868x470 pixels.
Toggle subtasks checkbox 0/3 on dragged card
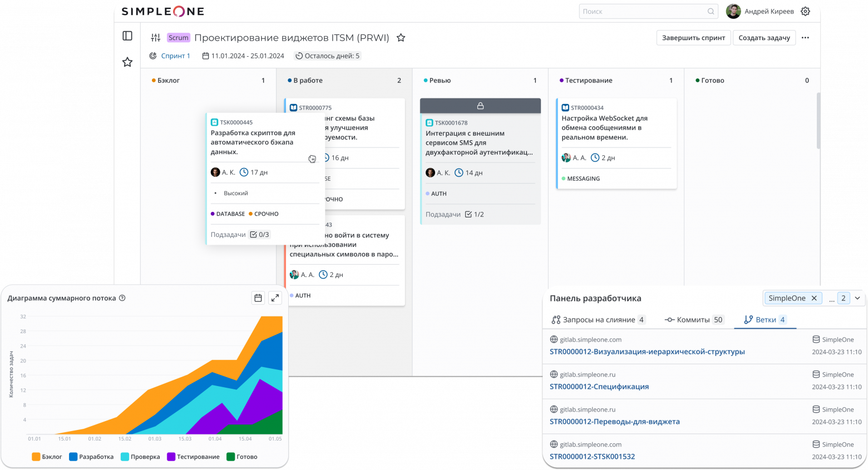254,235
